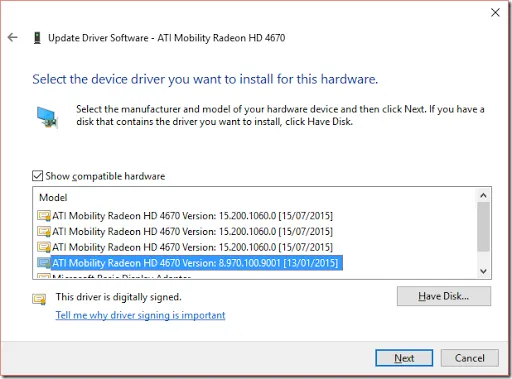The image size is (512, 379).
Task: Toggle the Show compatible hardware checkbox
Action: coord(38,176)
